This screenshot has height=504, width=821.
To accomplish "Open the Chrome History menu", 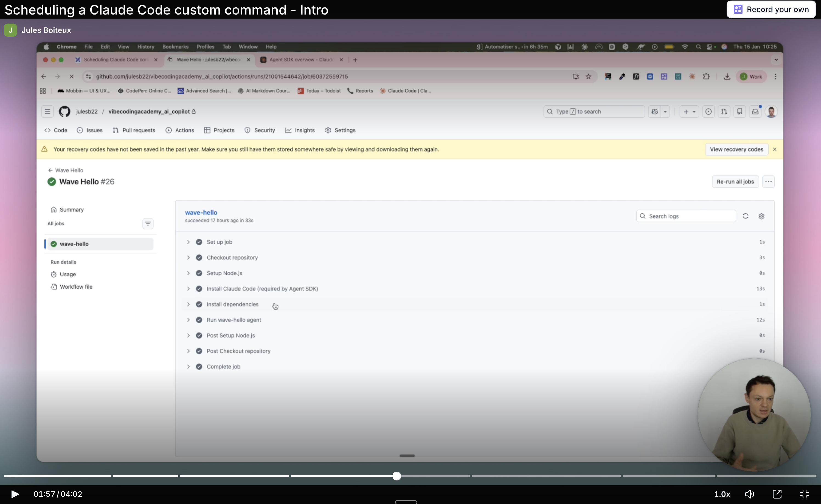I will 146,47.
